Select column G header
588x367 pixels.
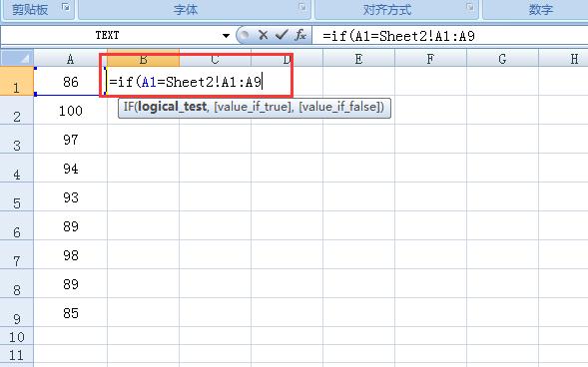pyautogui.click(x=502, y=59)
